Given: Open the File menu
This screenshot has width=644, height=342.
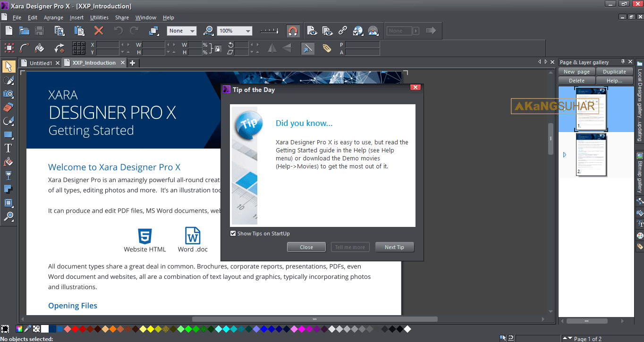Looking at the screenshot, I should (x=17, y=17).
